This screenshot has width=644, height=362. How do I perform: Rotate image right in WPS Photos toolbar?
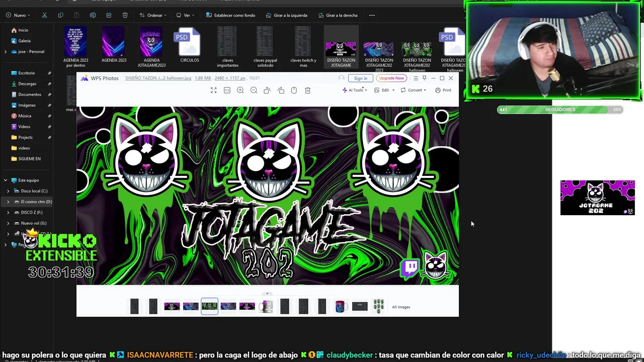coord(281,90)
